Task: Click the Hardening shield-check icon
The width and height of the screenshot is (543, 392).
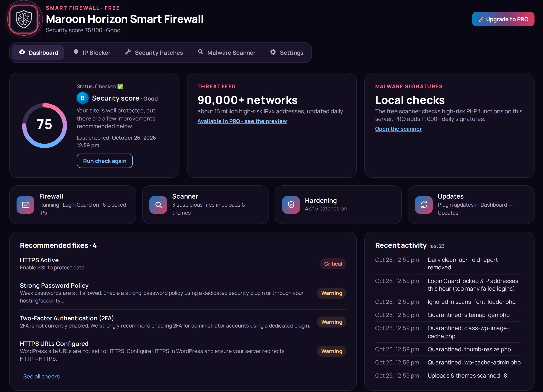Action: tap(291, 205)
